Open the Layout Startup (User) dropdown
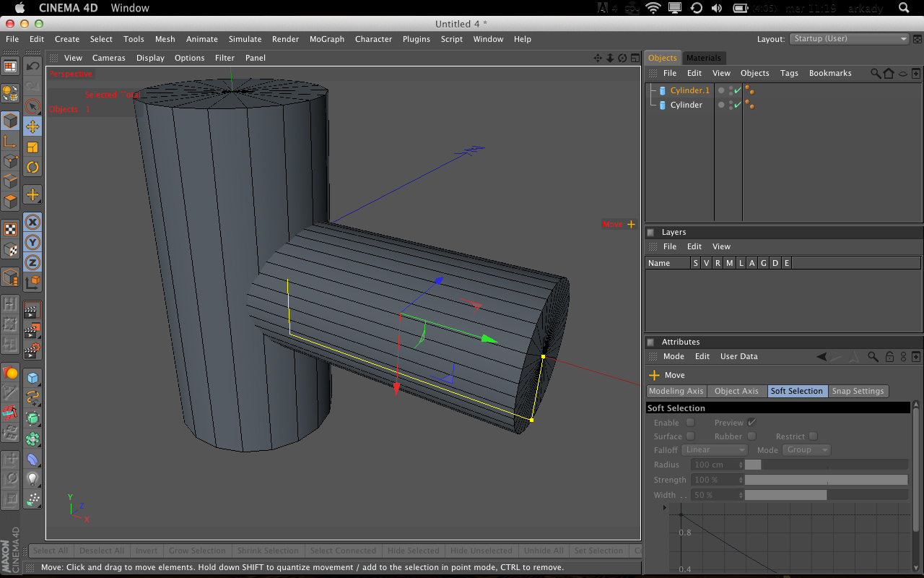 849,39
